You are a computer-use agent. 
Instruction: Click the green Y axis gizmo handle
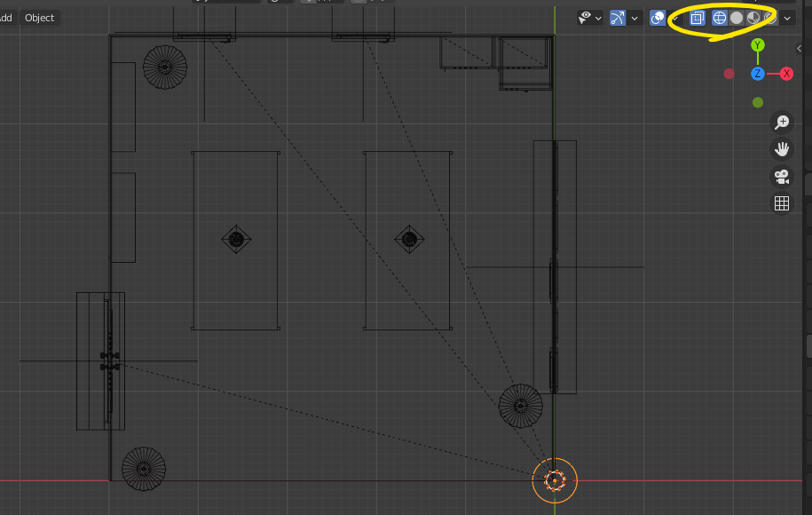758,45
